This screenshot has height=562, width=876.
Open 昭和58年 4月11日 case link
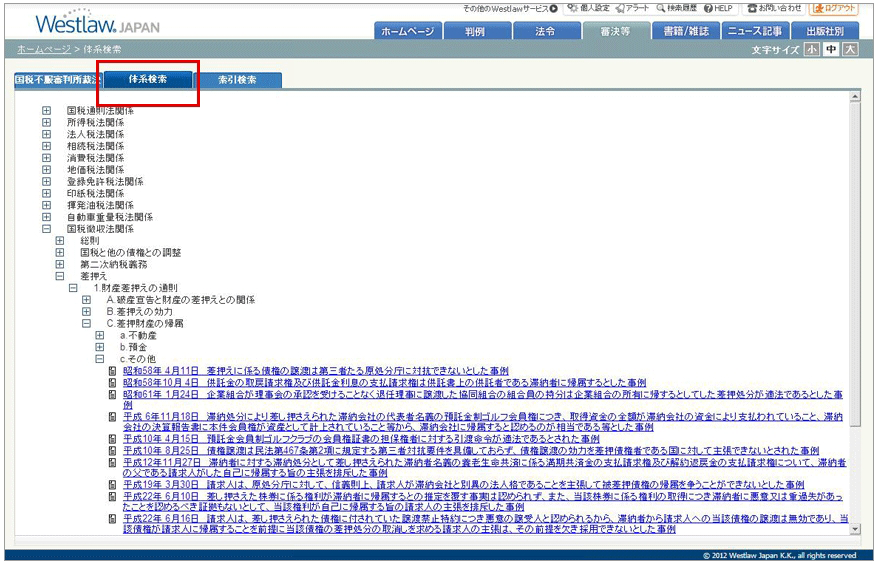pos(316,371)
